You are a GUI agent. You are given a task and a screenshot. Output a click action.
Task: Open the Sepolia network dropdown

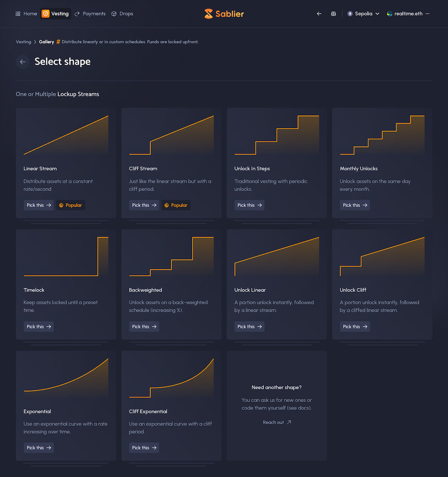point(363,13)
